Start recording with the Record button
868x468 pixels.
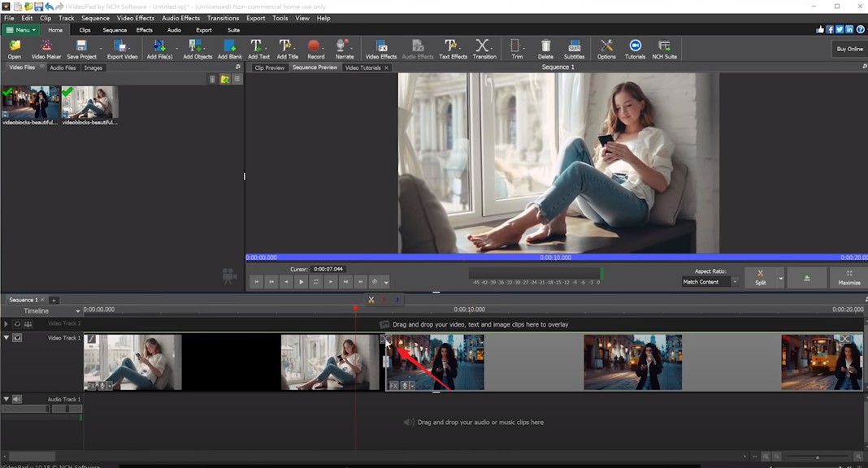pyautogui.click(x=315, y=49)
